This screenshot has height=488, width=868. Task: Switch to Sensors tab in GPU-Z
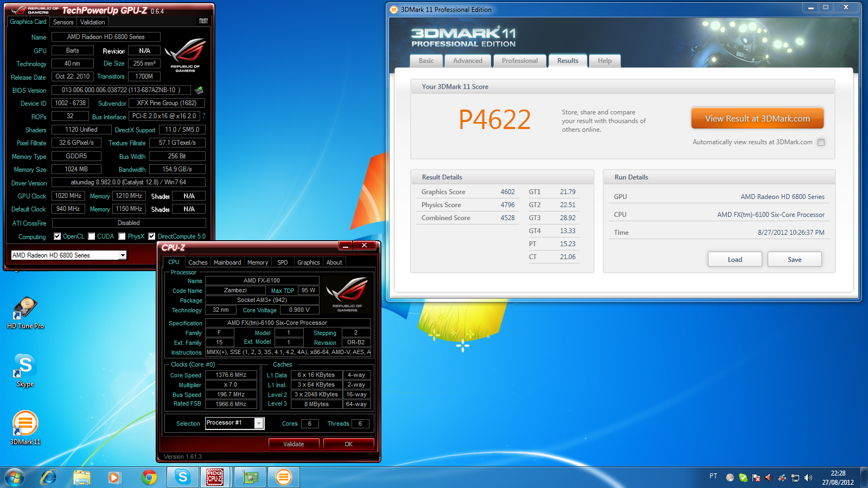tap(63, 22)
